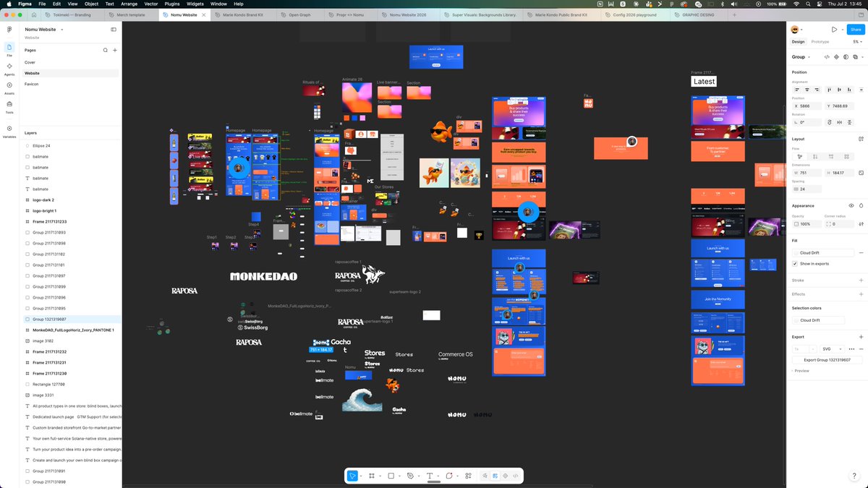The height and width of the screenshot is (488, 868).
Task: Add a new page with the plus icon
Action: pyautogui.click(x=114, y=50)
